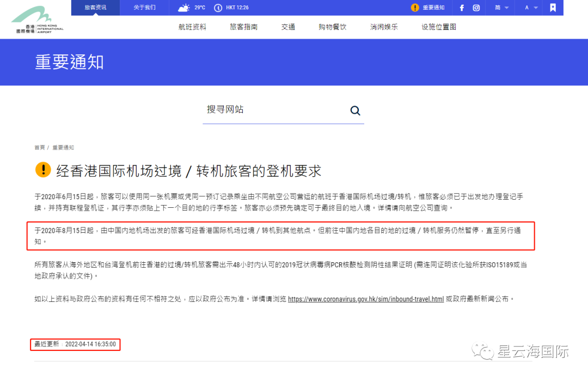Open the coronavirus.gov.hk inbound travel link
Viewport: 588px width, 377px height.
tap(366, 299)
